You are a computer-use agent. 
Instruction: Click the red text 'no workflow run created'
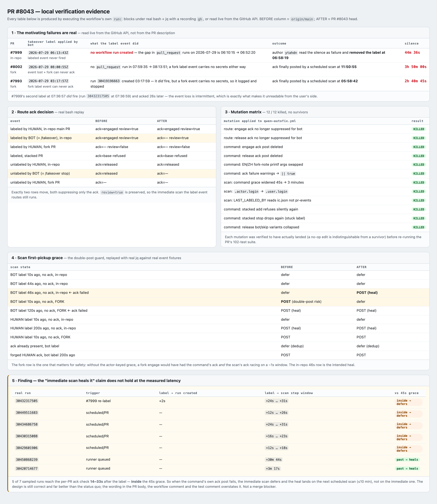[112, 52]
